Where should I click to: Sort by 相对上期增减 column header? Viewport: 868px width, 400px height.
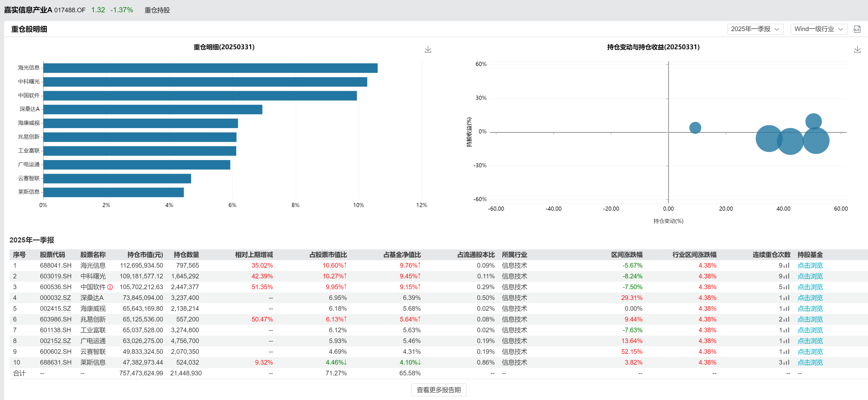tap(254, 255)
